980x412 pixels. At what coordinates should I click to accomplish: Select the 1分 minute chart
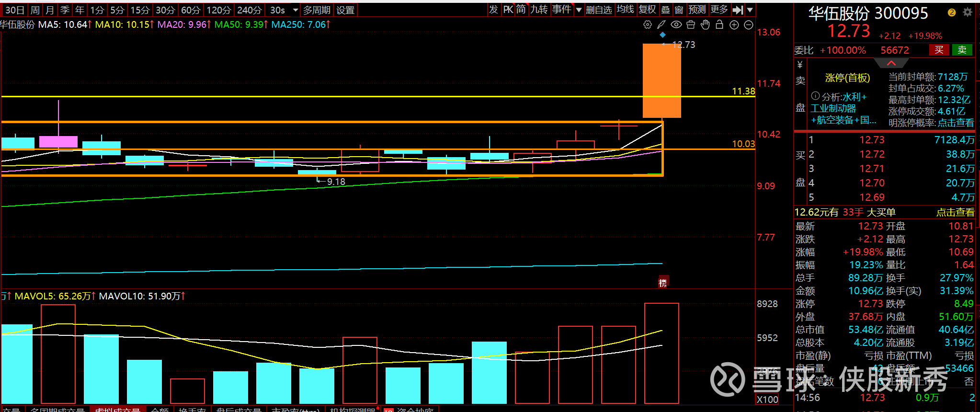97,10
